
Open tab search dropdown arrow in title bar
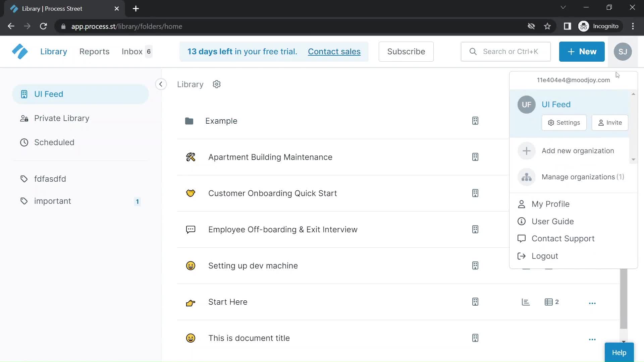(563, 7)
